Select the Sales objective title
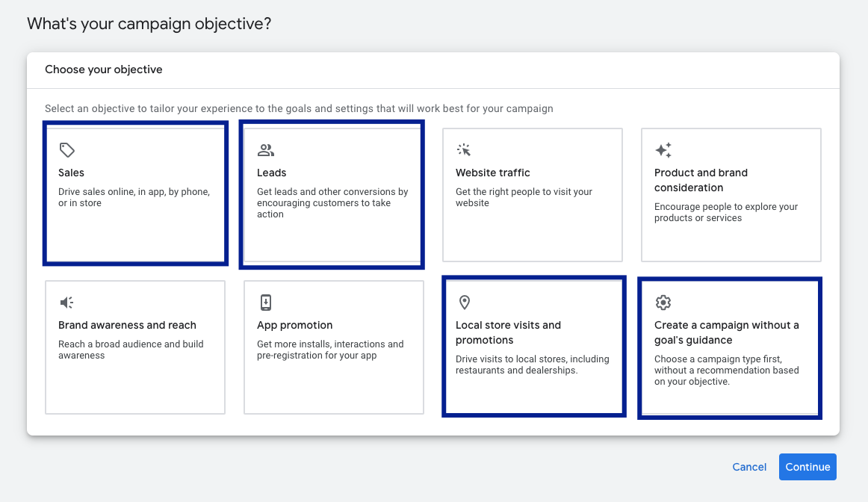 click(72, 173)
